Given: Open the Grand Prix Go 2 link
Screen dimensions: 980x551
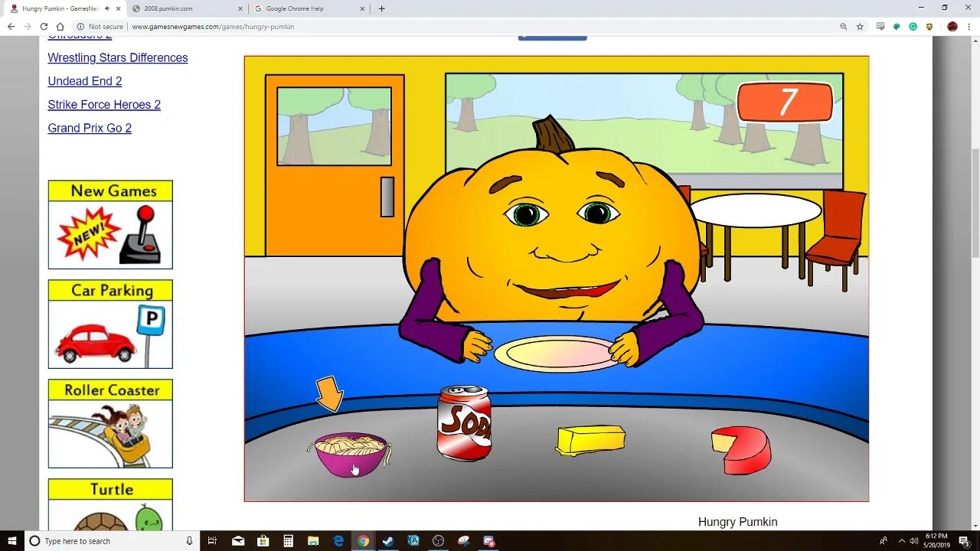Looking at the screenshot, I should (90, 128).
